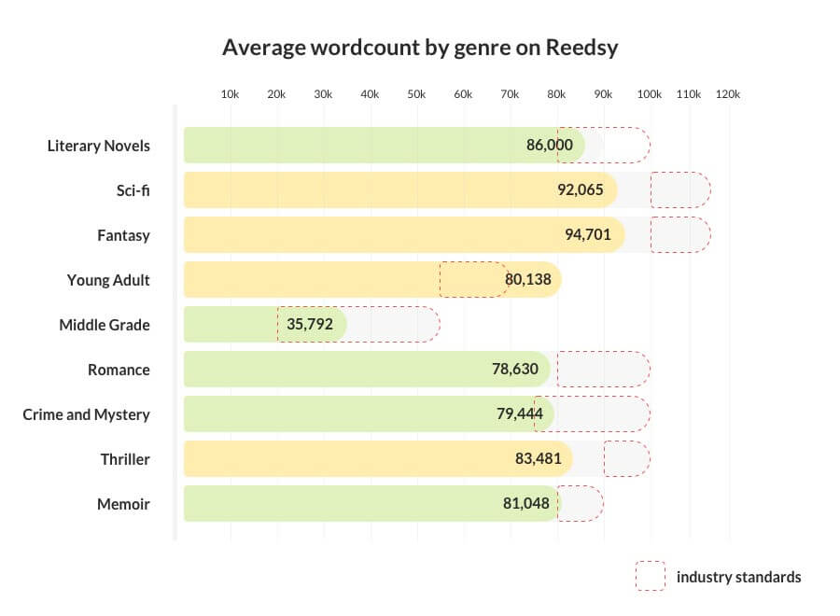Click the 50k axis tick label
This screenshot has width=840, height=616.
point(416,94)
